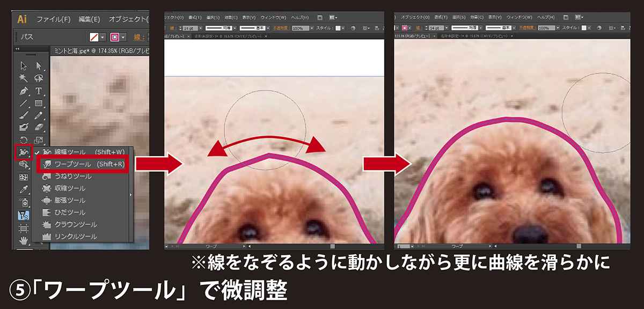Select the Artboard tool
The height and width of the screenshot is (309, 644).
(24, 227)
